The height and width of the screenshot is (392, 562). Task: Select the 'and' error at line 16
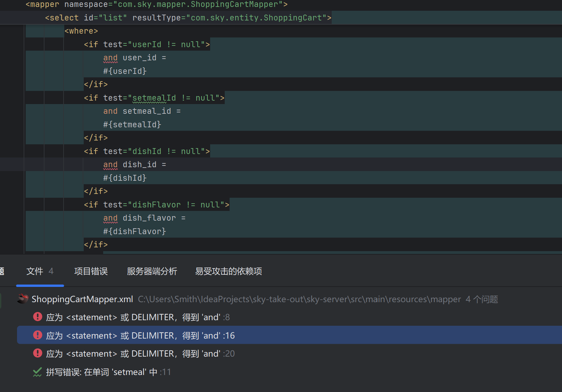[x=289, y=335]
